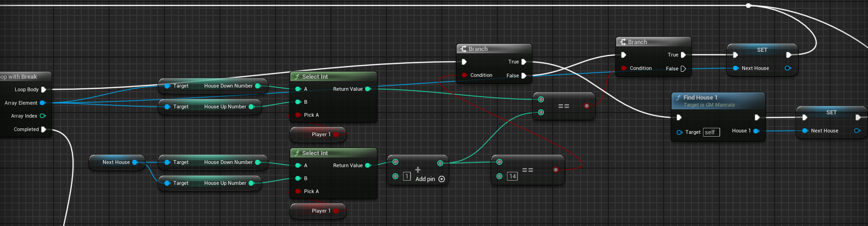Click the Array Index output pin
The width and height of the screenshot is (868, 226).
point(43,116)
